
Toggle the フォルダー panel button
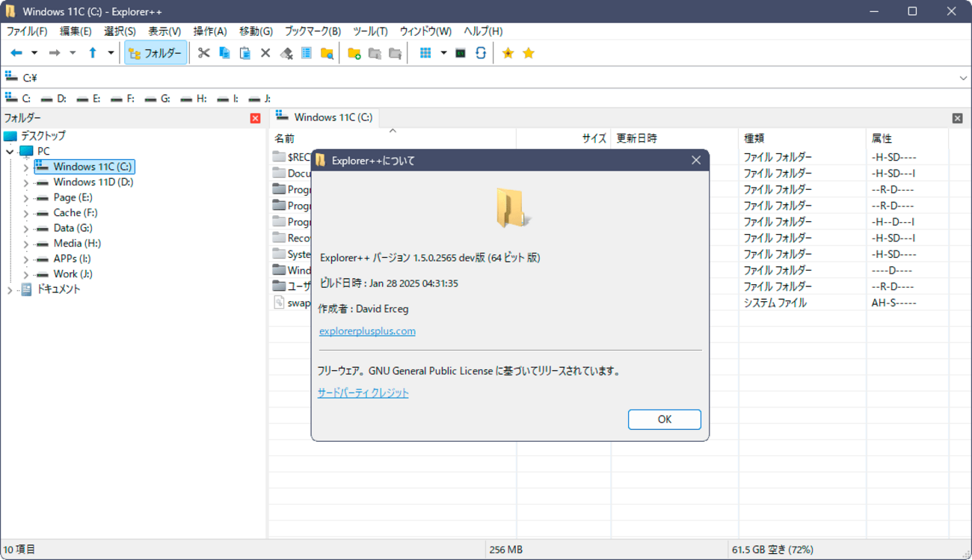pyautogui.click(x=155, y=53)
